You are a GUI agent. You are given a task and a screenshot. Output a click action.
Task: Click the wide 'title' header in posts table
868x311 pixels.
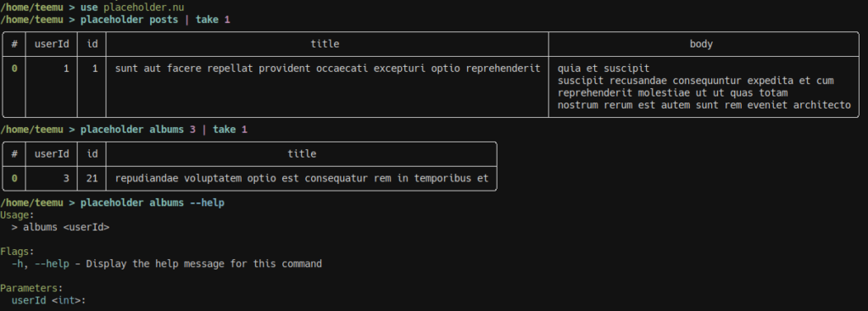(x=325, y=44)
